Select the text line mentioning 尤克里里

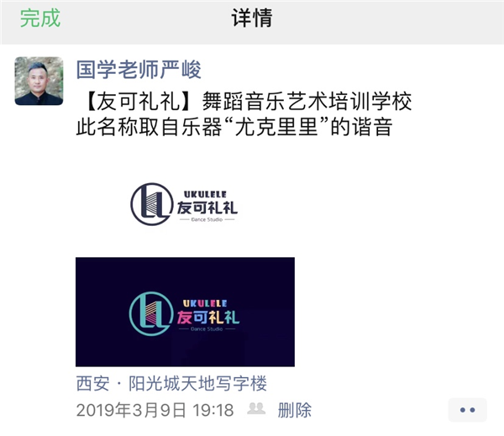(234, 126)
